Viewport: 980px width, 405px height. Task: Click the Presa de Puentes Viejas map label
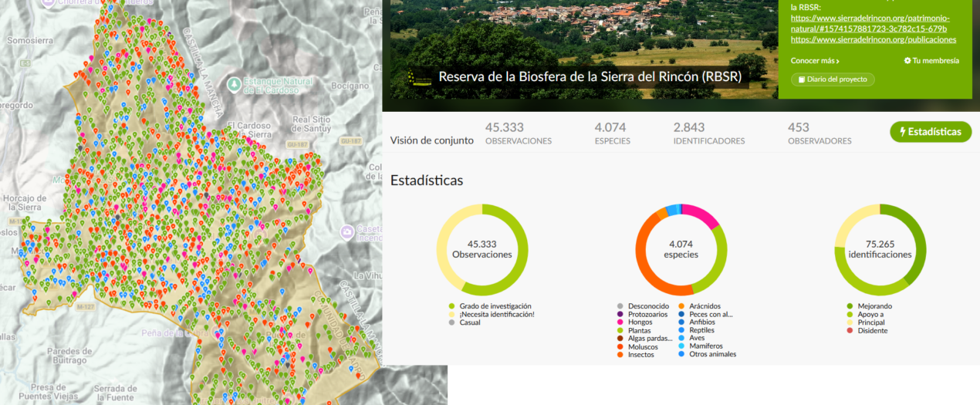coord(49,392)
